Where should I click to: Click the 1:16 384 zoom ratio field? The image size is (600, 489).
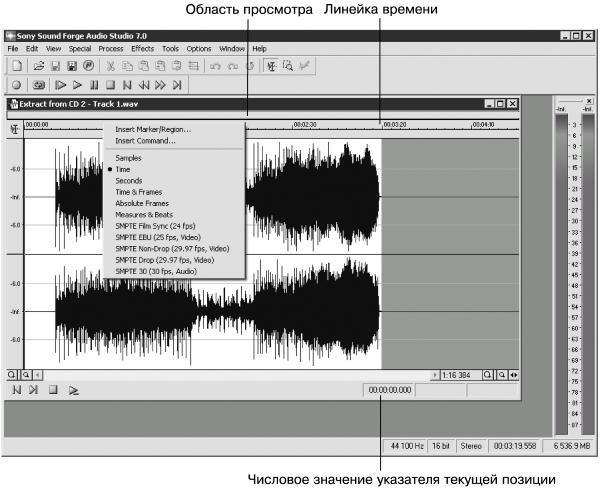(460, 375)
